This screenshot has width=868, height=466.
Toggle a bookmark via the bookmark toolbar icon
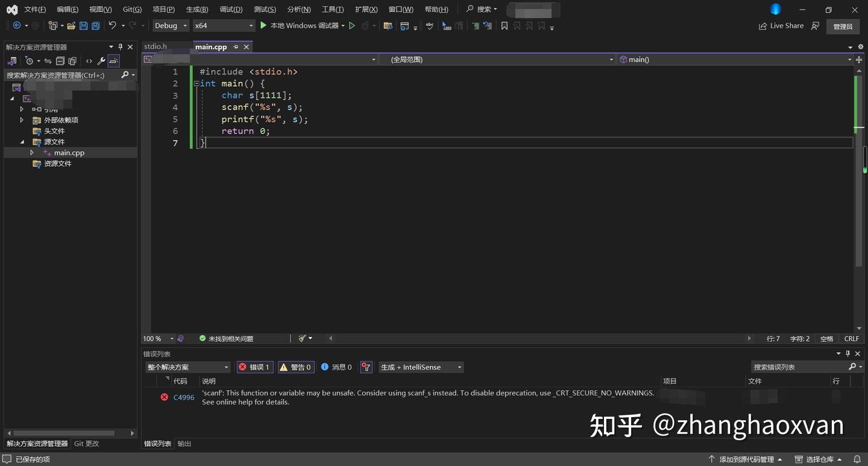coord(504,25)
